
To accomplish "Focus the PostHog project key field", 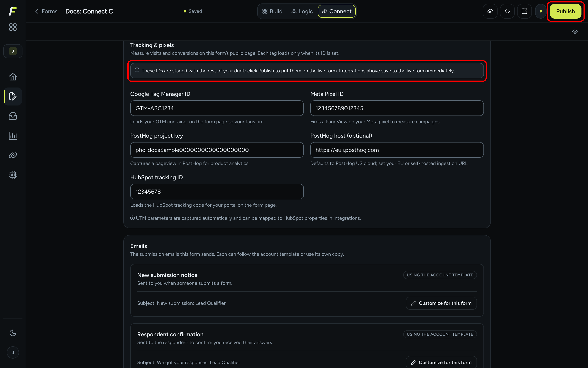I will [x=217, y=150].
